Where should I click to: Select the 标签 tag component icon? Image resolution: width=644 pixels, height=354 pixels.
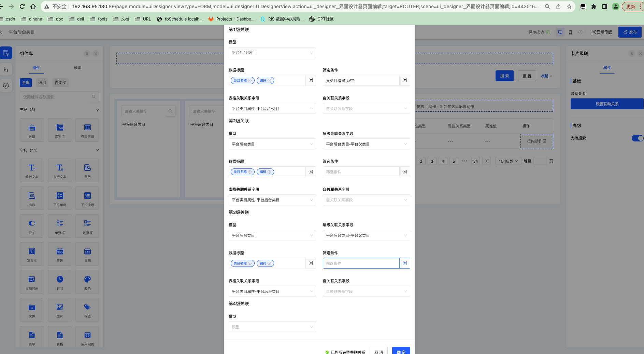[87, 310]
